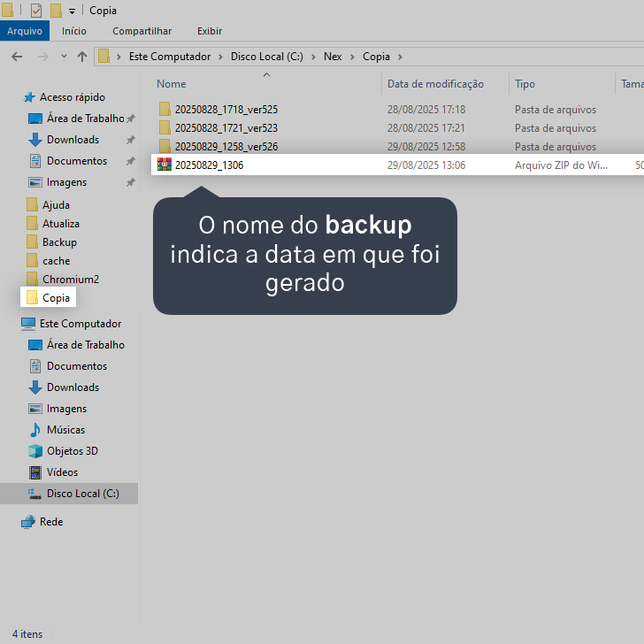The width and height of the screenshot is (644, 644).
Task: Open pinned Documentos under Acesso rápido
Action: pyautogui.click(x=77, y=161)
